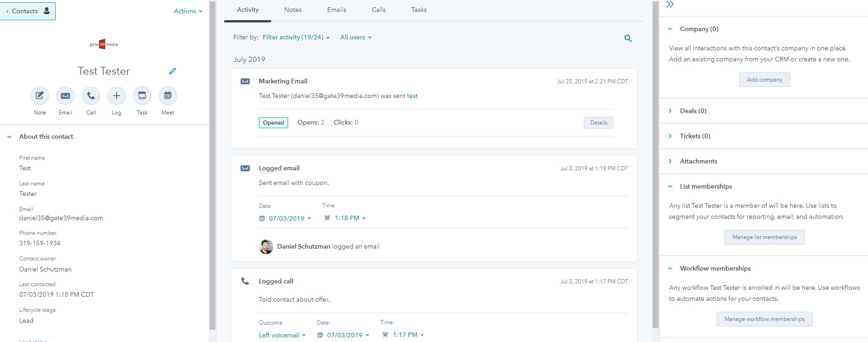The image size is (868, 342).
Task: Open logged call date 07/03/2019 dropdown
Action: 348,335
